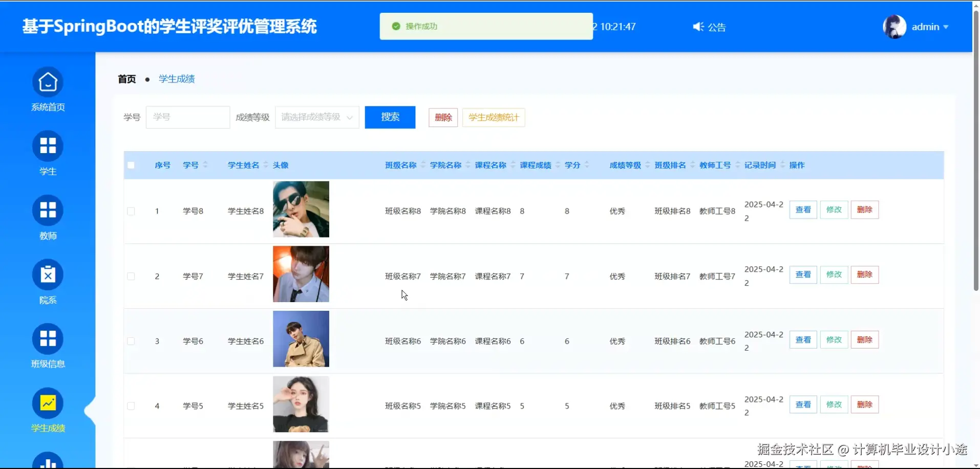
Task: Open 学生姓名5 avatar thumbnail
Action: point(301,404)
